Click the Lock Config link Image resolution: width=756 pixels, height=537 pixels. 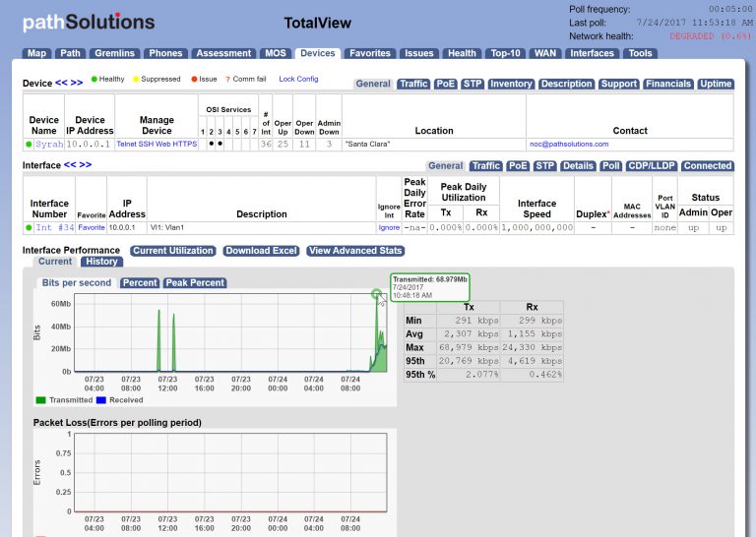(298, 79)
